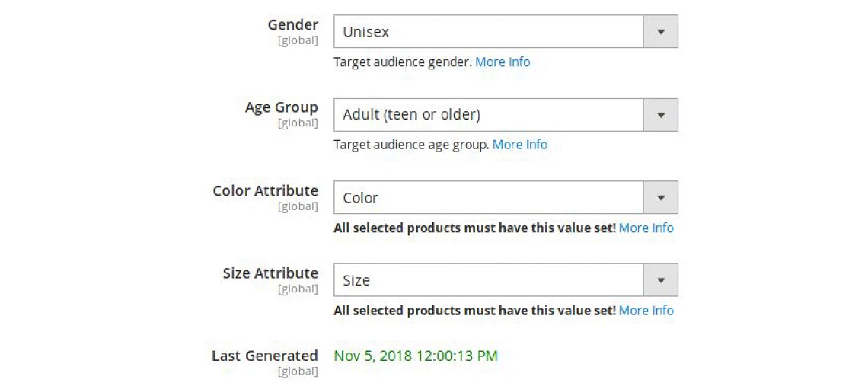The image size is (868, 386).
Task: Click the bold warning under Color Attribute
Action: [474, 228]
